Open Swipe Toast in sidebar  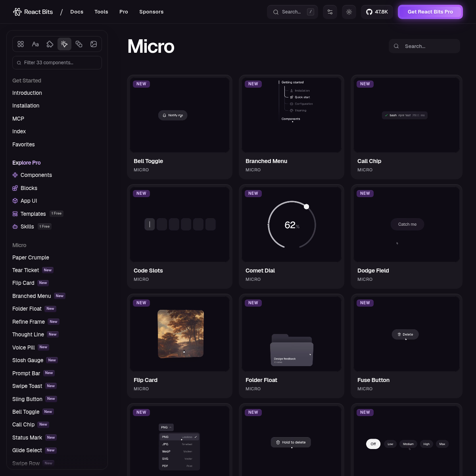click(27, 386)
